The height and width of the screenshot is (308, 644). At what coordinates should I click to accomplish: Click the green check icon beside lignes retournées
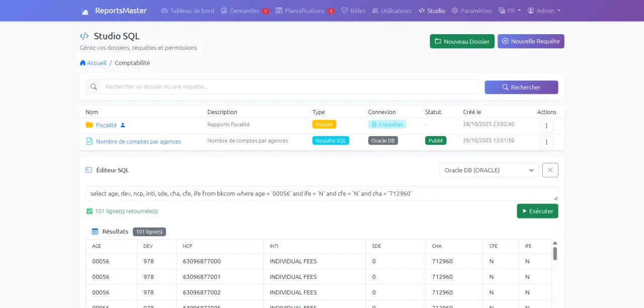(x=90, y=211)
